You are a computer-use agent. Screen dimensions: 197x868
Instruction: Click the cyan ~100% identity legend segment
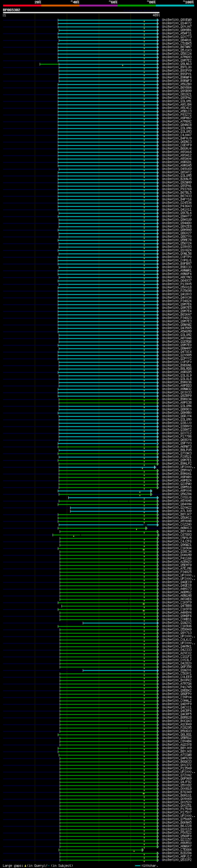click(x=175, y=6)
